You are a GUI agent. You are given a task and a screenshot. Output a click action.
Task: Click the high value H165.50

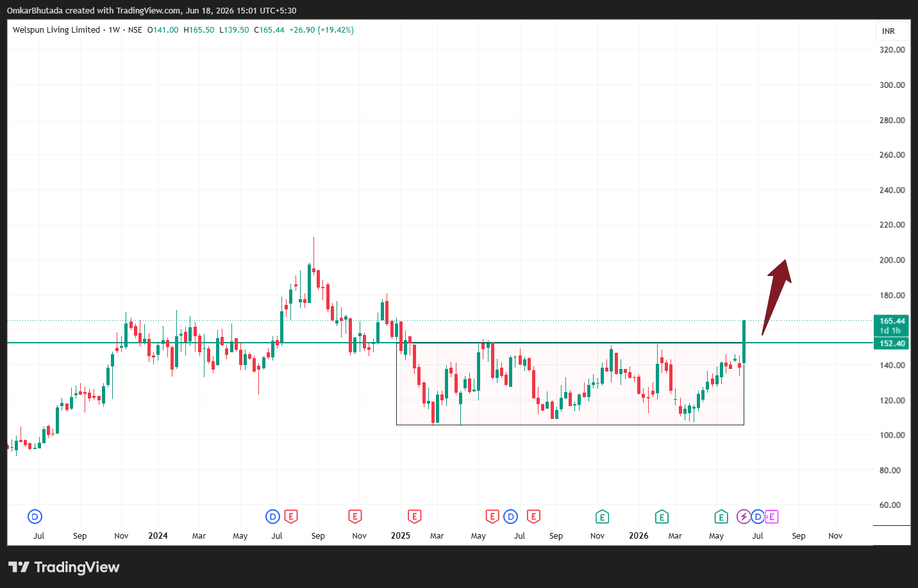point(199,30)
